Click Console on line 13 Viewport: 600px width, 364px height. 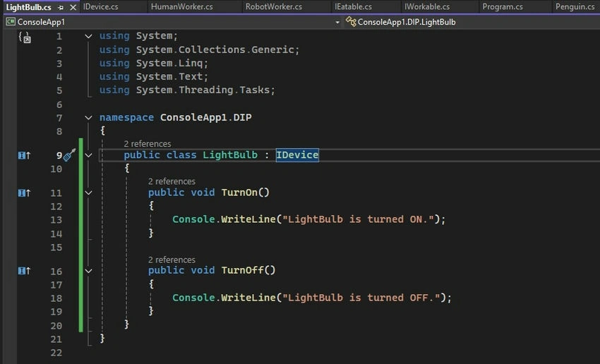[x=193, y=219]
